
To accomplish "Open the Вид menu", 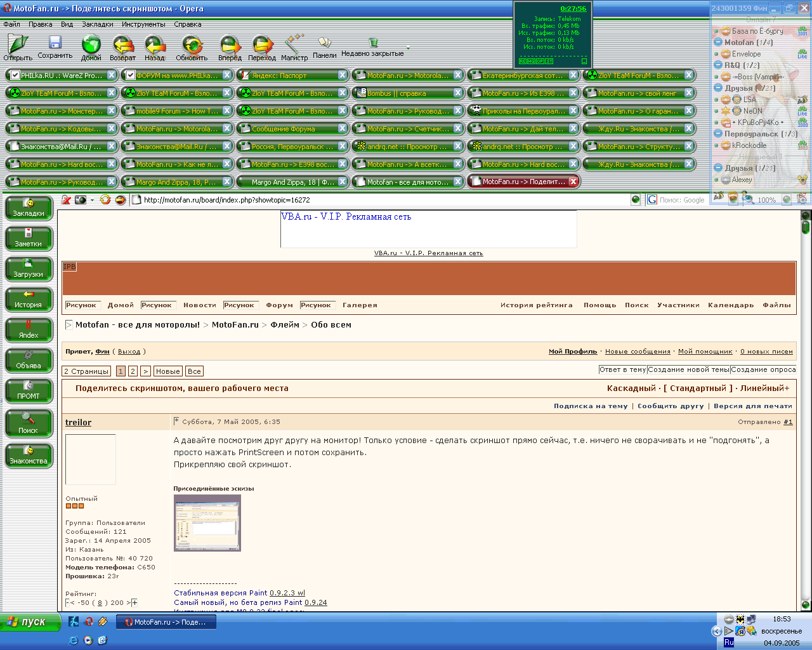I will click(67, 24).
